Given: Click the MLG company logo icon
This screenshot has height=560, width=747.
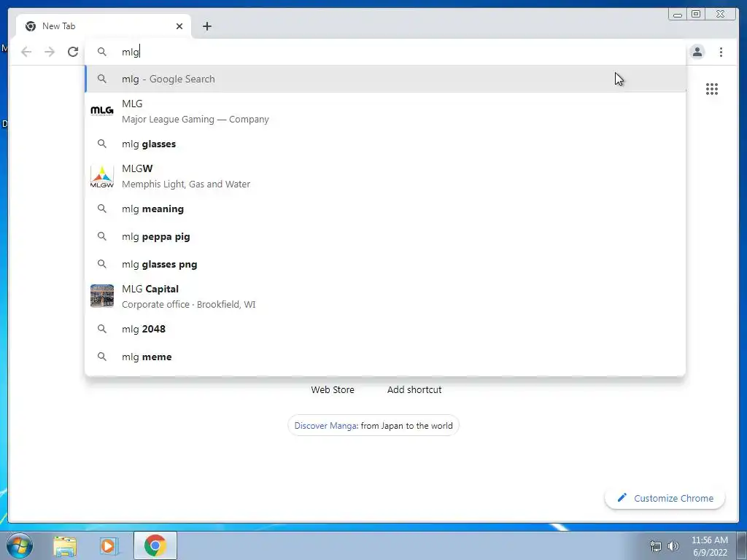Looking at the screenshot, I should click(102, 111).
